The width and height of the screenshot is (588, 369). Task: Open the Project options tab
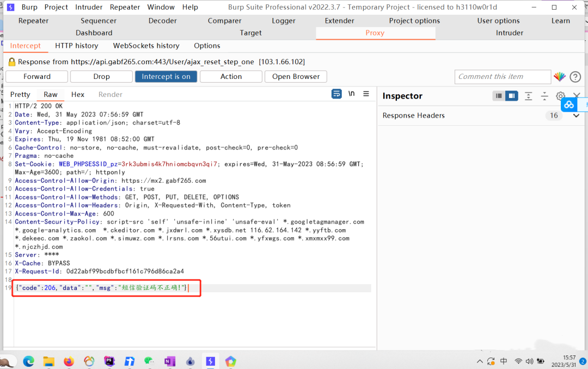[x=414, y=21]
